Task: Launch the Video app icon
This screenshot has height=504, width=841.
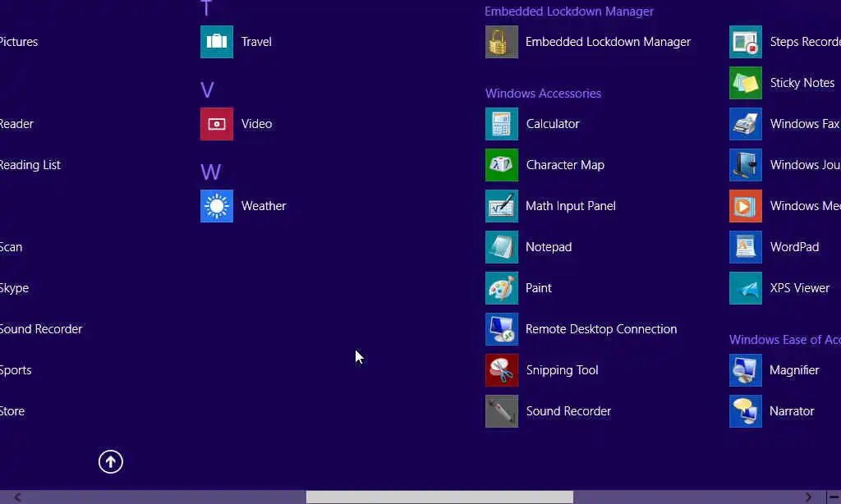Action: (x=217, y=124)
